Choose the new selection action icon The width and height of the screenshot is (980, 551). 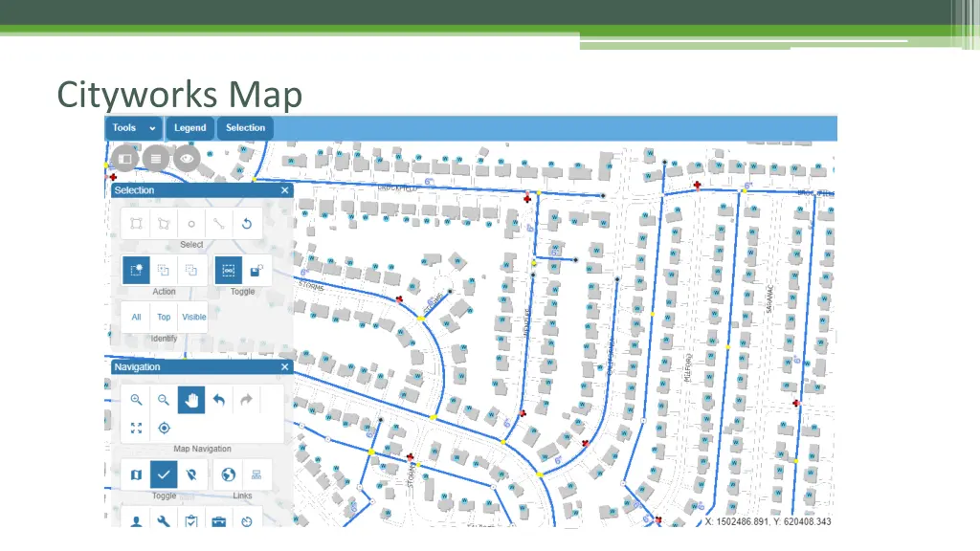click(136, 271)
